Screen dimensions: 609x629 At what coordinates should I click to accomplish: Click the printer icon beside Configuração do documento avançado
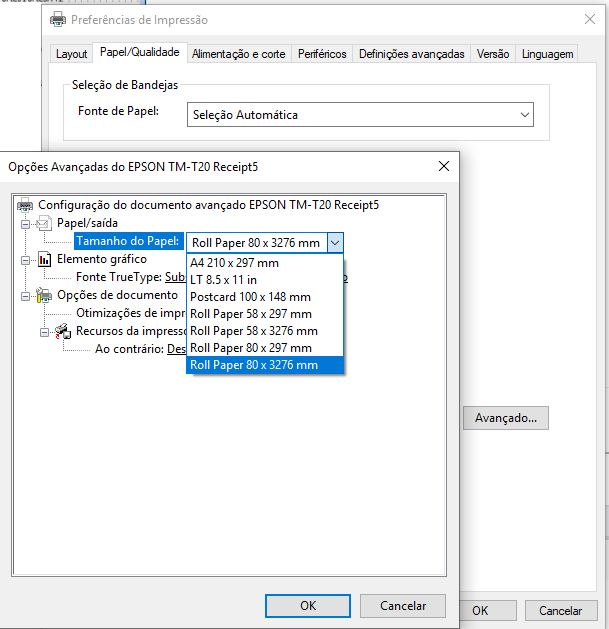click(x=25, y=205)
